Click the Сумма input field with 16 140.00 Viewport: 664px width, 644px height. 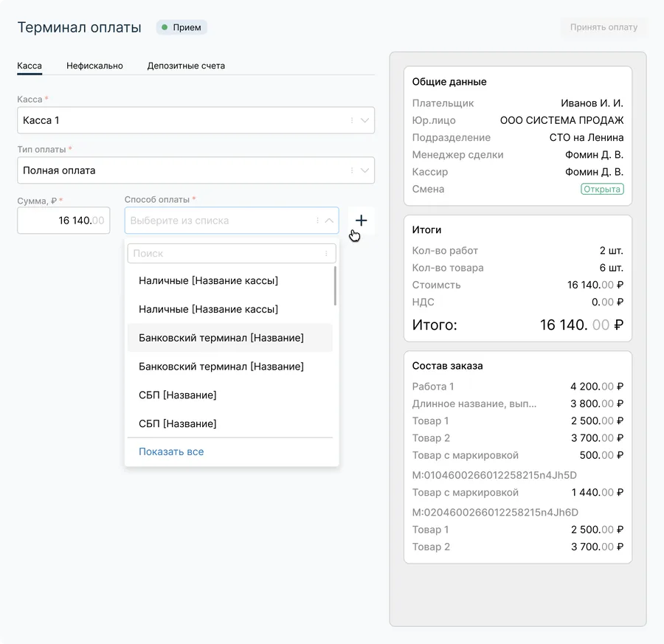(x=63, y=220)
